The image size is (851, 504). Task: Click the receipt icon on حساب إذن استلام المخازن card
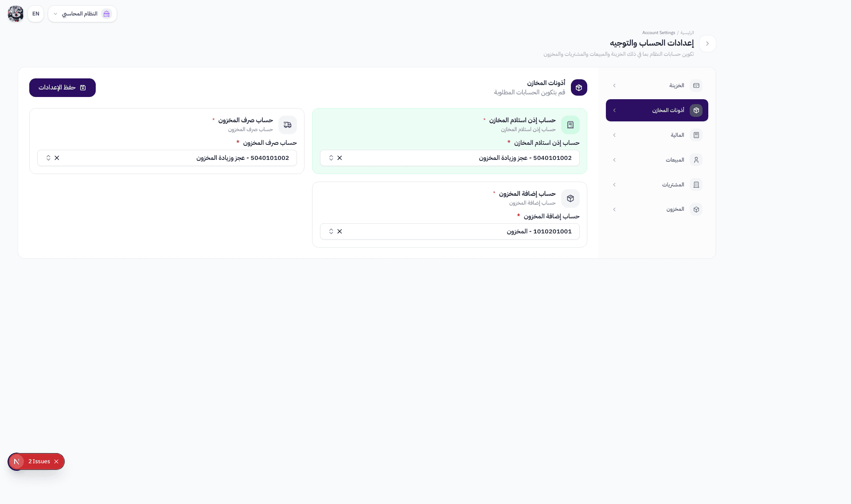(570, 124)
